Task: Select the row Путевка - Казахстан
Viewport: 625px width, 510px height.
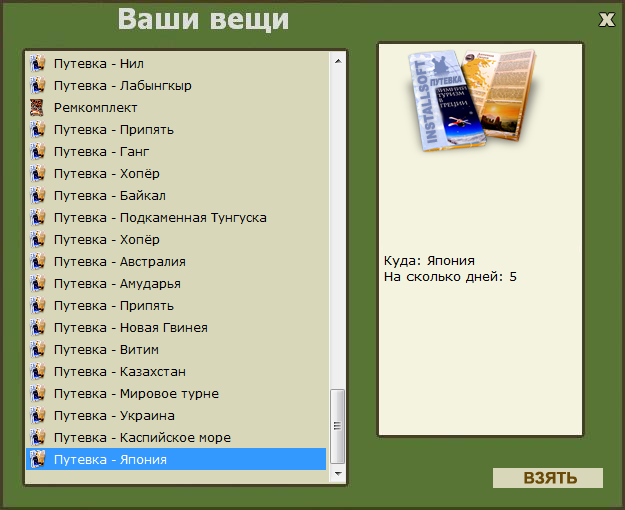Action: tap(176, 372)
